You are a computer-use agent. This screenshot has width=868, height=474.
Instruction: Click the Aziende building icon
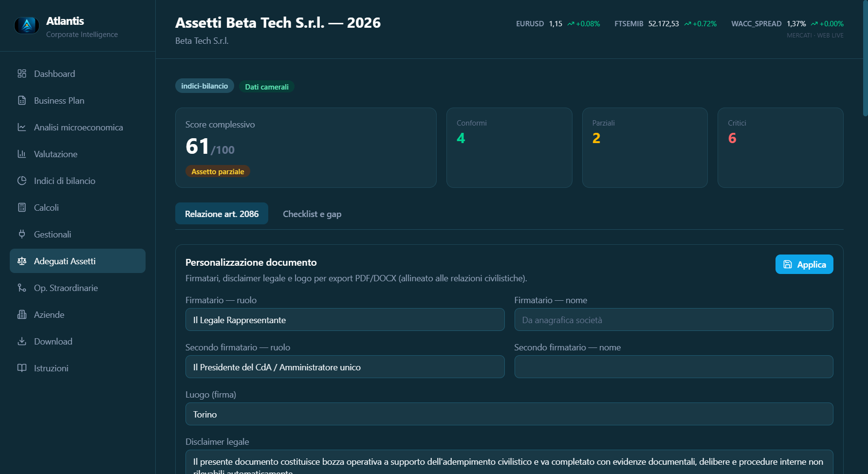coord(22,314)
